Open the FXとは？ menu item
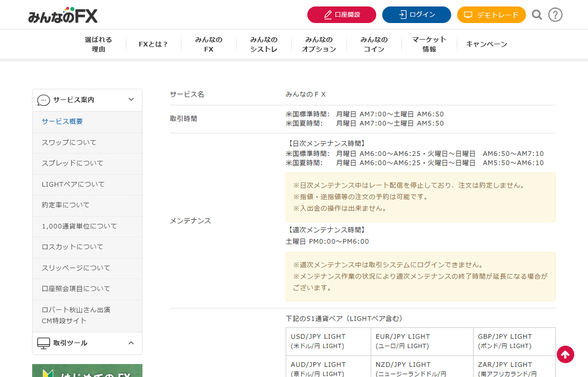Screen dimensions: 588x377 153,44
